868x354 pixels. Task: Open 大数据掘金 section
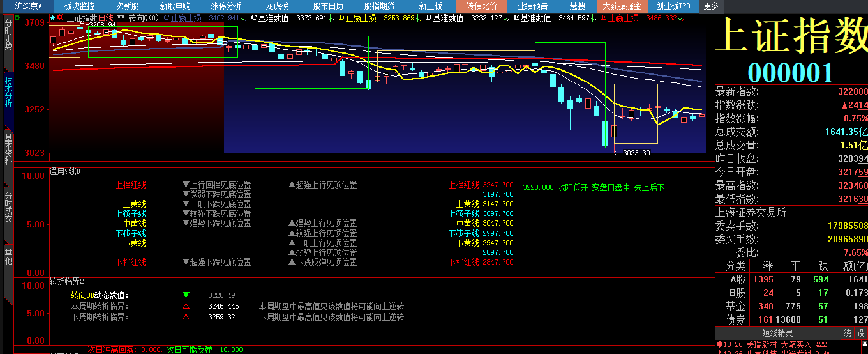(x=622, y=6)
